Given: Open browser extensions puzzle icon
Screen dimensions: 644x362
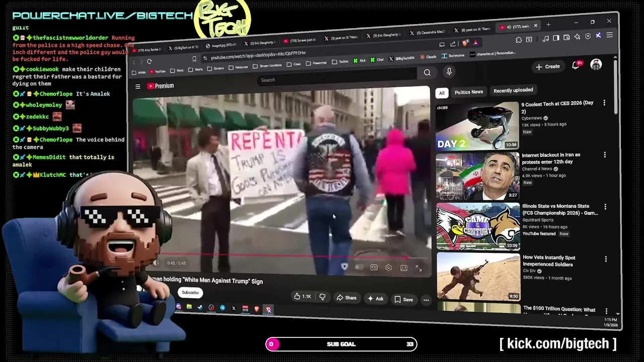Looking at the screenshot, I should click(x=519, y=40).
